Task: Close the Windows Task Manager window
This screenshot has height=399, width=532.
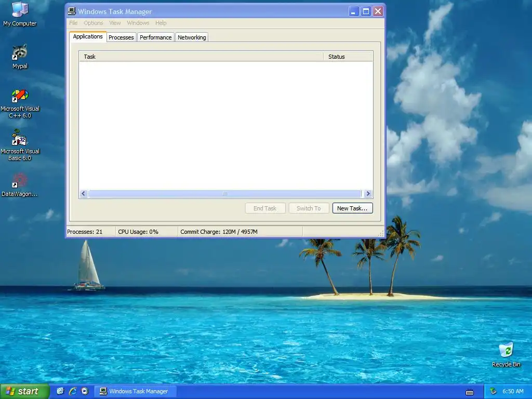Action: (x=378, y=11)
